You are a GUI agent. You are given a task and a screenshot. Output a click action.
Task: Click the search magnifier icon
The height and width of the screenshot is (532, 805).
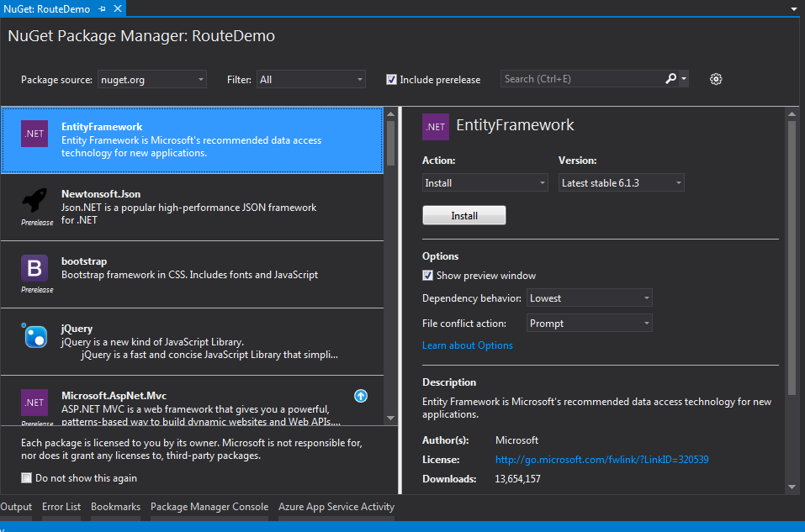670,78
